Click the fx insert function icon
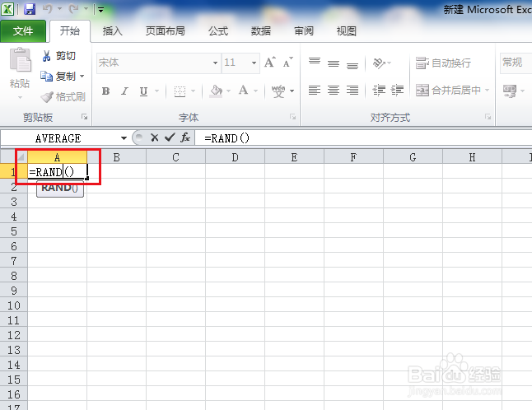 pyautogui.click(x=185, y=137)
